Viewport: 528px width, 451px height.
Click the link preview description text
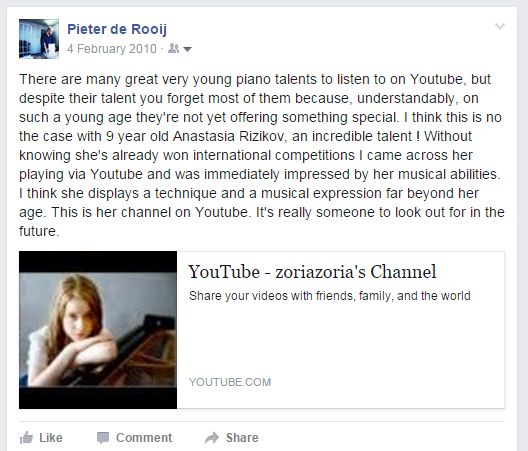(330, 296)
